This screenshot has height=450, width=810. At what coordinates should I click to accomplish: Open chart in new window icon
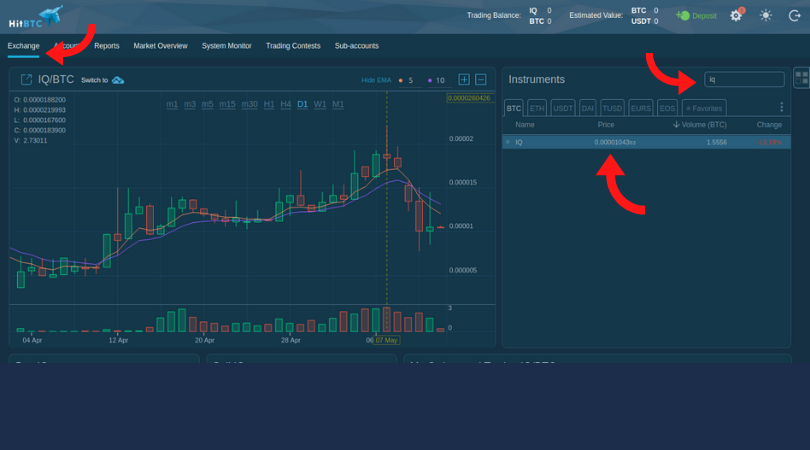coord(26,80)
